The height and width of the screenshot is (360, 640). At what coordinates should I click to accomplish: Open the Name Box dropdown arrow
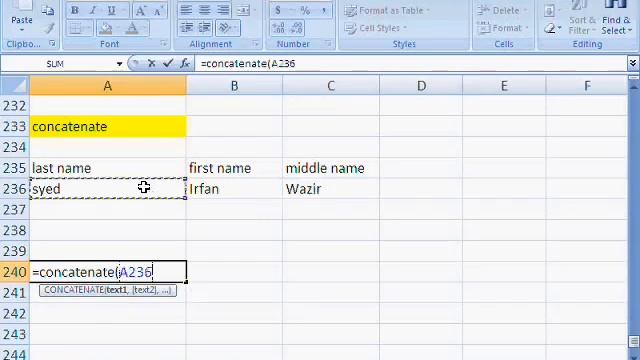(x=119, y=64)
